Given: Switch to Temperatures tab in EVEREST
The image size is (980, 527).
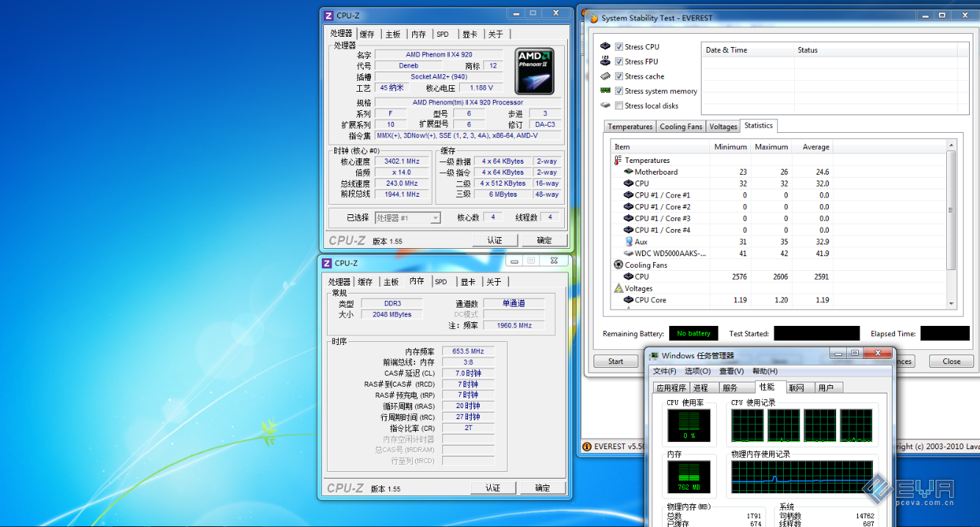Looking at the screenshot, I should tap(630, 127).
